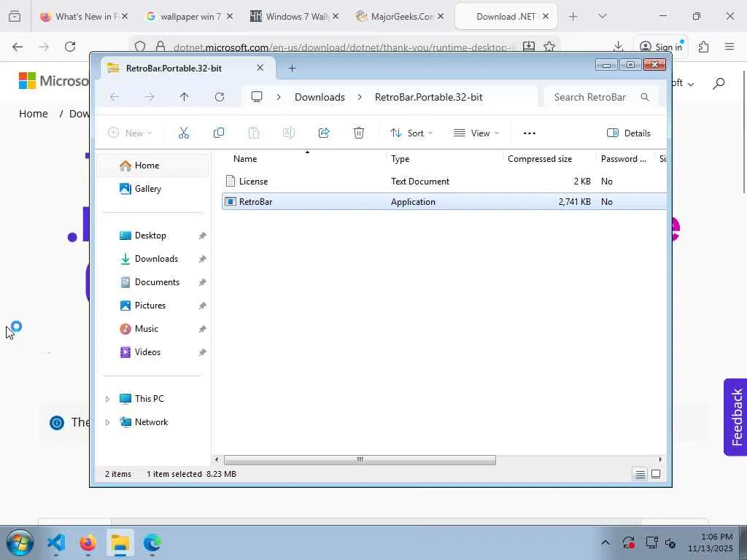
Task: Click the search magnifier in Search RetroBar box
Action: click(x=645, y=97)
